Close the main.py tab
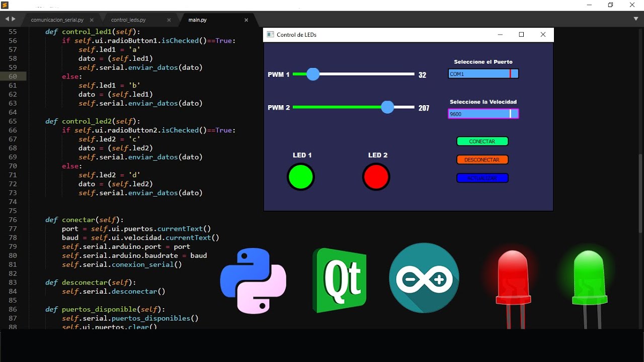 [x=246, y=20]
